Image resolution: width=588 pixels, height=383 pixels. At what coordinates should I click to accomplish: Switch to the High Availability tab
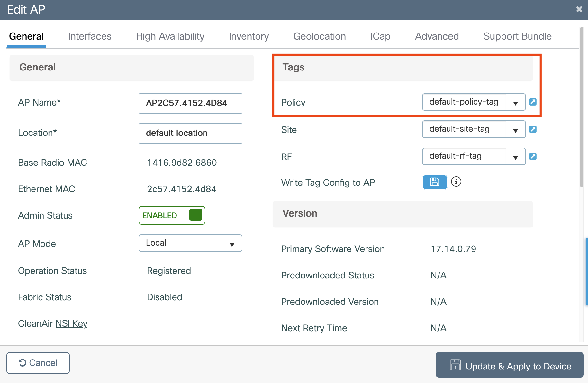pos(170,36)
